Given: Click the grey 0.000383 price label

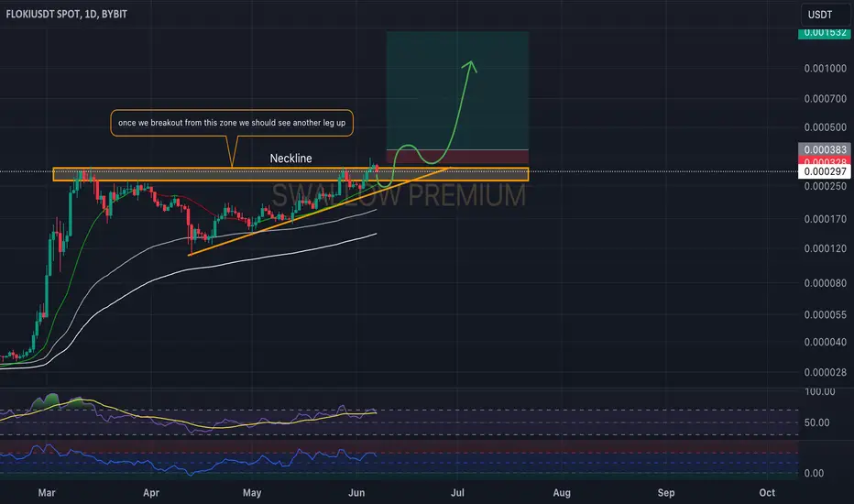Looking at the screenshot, I should click(x=825, y=149).
